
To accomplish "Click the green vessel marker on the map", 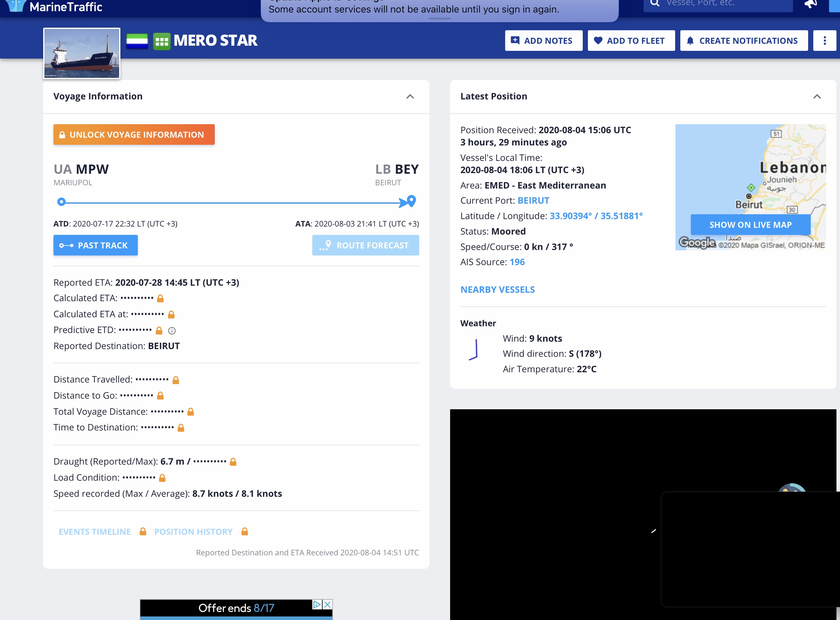I will [x=750, y=187].
